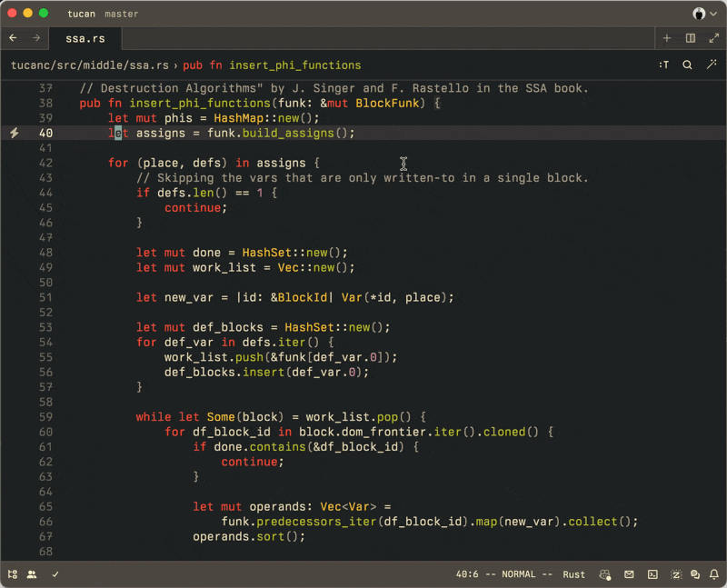Image resolution: width=727 pixels, height=588 pixels.
Task: Click the comment on line 43
Action: 362,178
